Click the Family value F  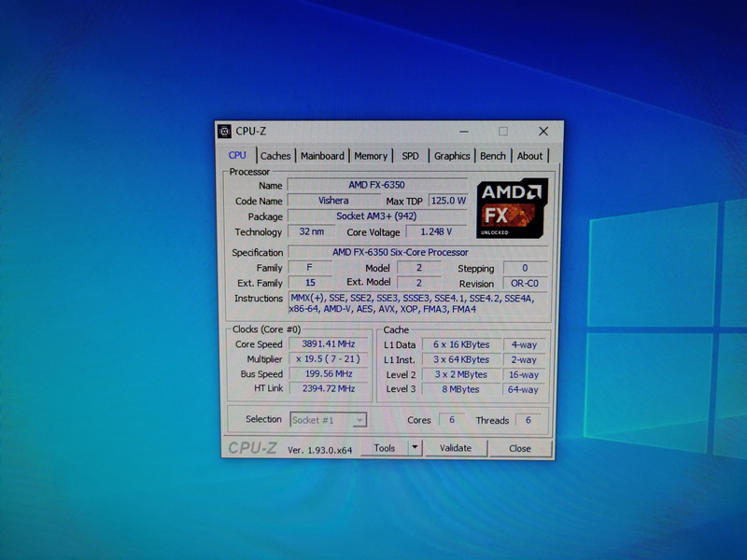pyautogui.click(x=310, y=268)
